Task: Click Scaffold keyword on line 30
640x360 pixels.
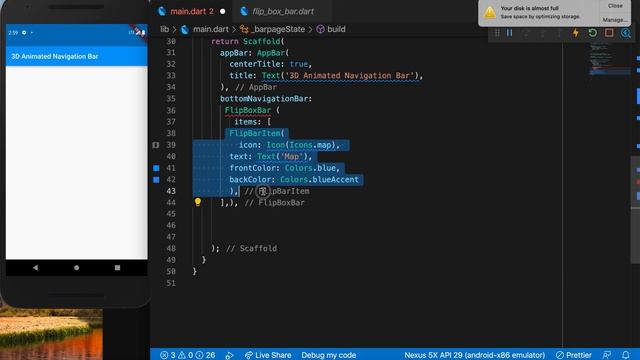Action: (262, 41)
